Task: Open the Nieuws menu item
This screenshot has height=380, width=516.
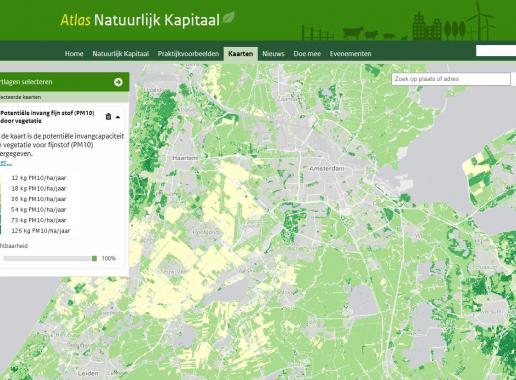Action: 273,54
